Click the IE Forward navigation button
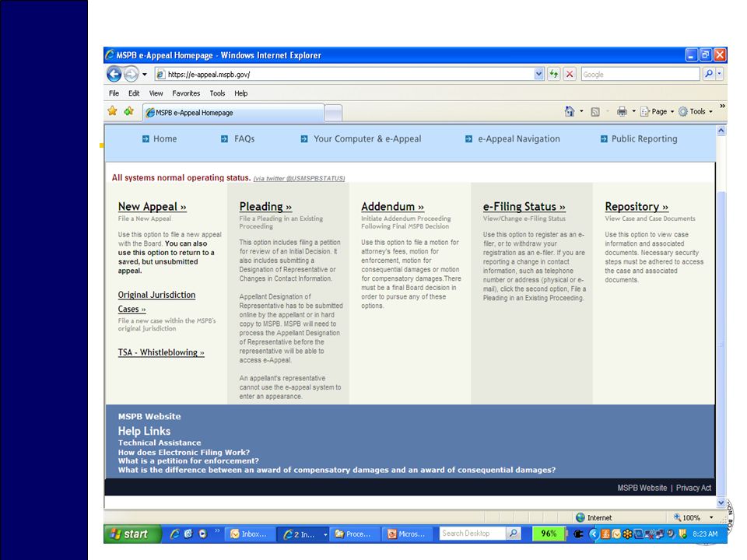 click(131, 75)
